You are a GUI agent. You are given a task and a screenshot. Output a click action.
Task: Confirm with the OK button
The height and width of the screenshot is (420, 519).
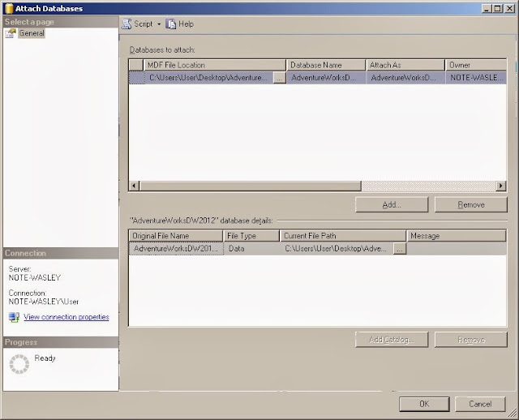pyautogui.click(x=424, y=404)
